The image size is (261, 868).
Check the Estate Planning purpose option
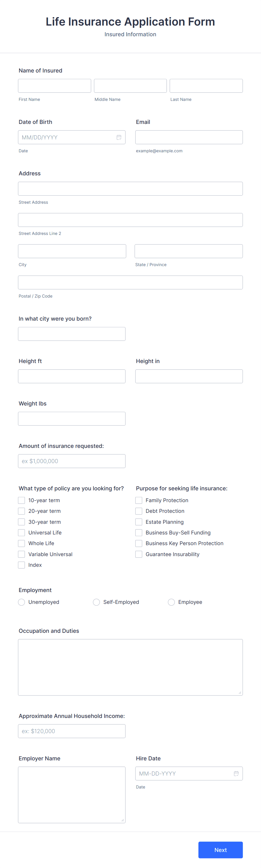[138, 522]
